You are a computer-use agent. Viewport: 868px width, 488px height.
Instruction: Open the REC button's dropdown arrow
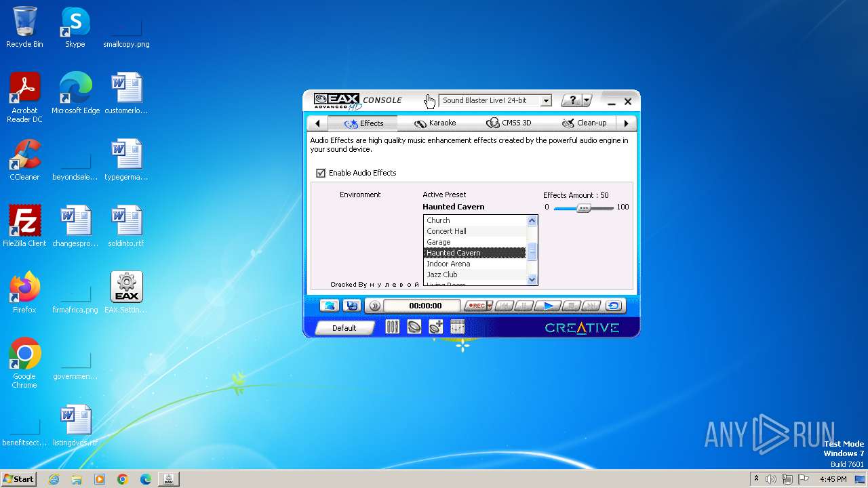point(490,306)
